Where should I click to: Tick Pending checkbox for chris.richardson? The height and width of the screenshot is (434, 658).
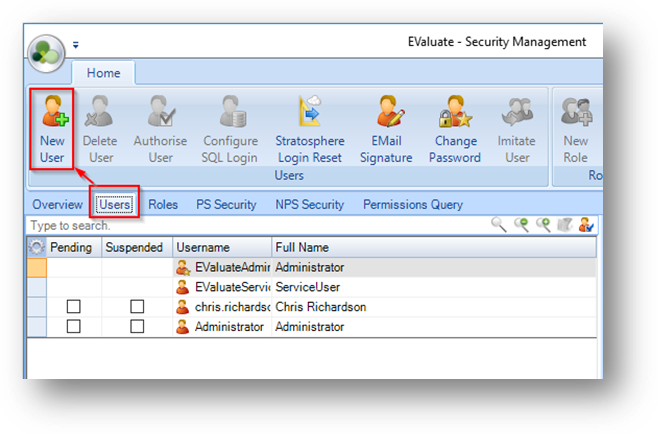point(73,307)
